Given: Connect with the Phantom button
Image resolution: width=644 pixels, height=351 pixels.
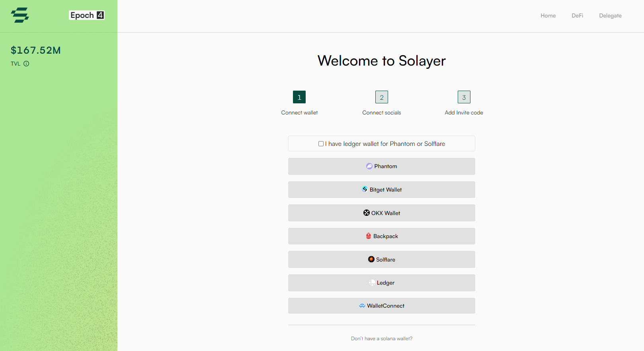Looking at the screenshot, I should click(x=382, y=166).
